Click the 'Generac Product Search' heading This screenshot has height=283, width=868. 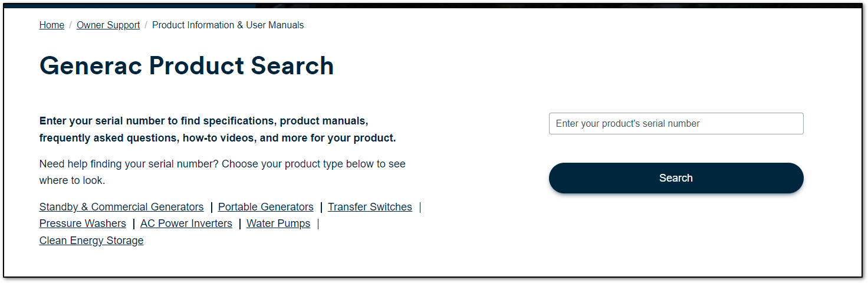pos(186,65)
